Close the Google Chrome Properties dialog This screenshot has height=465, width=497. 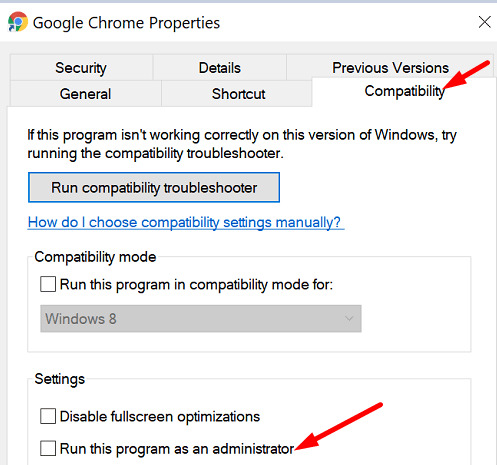(x=484, y=22)
